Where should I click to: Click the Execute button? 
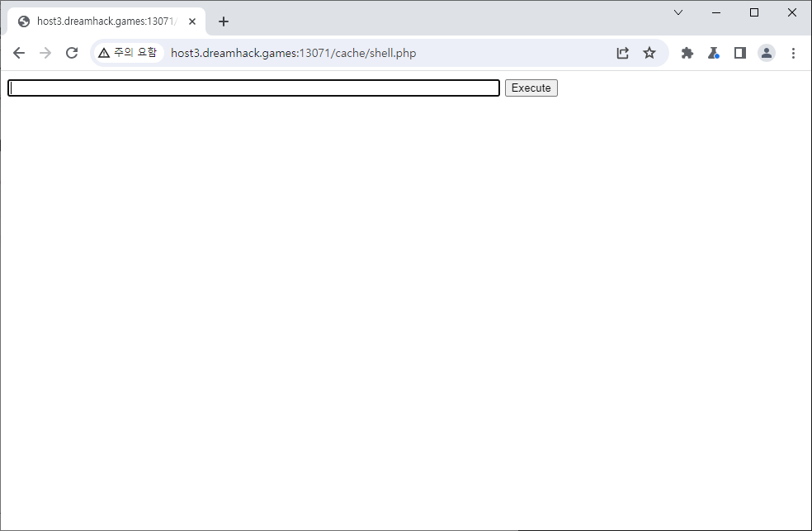531,88
